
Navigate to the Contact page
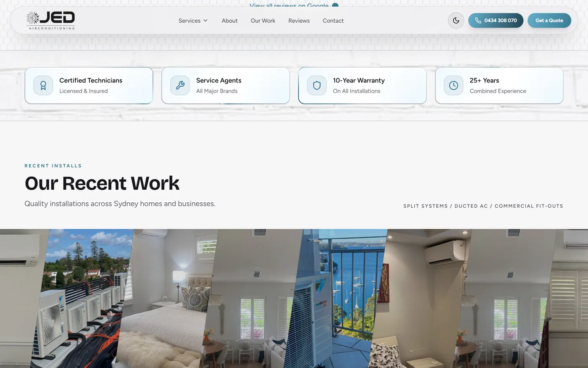tap(333, 21)
